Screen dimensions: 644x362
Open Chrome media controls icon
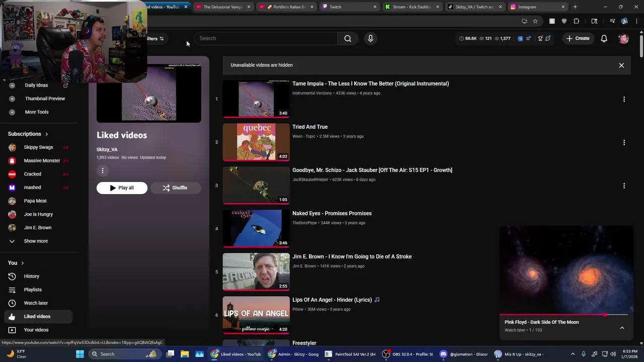pos(612,21)
